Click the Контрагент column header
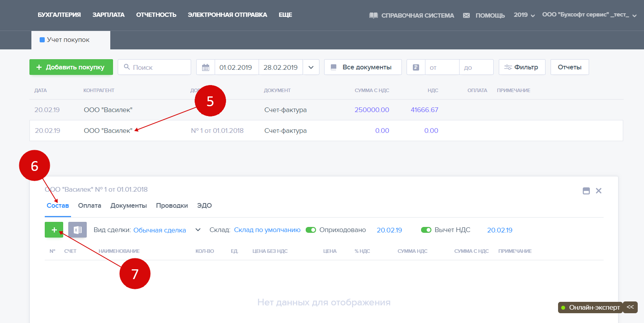Image resolution: width=644 pixels, height=323 pixels. (x=99, y=91)
